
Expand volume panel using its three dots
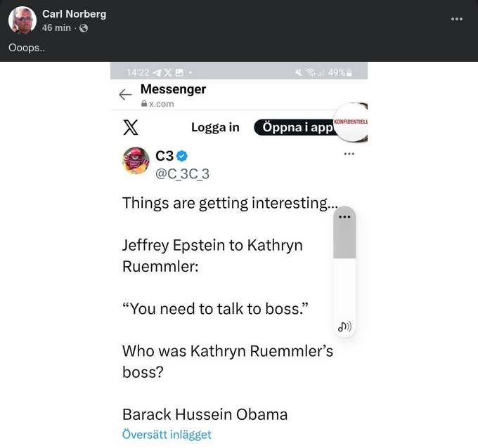pos(344,217)
